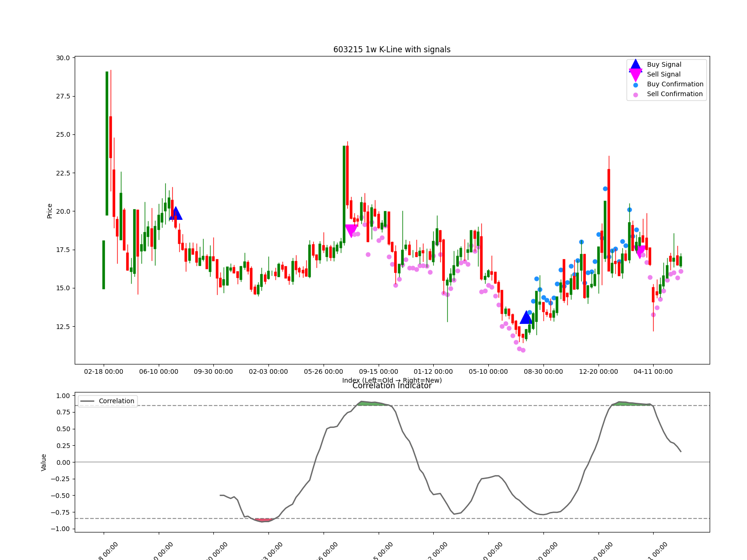The height and width of the screenshot is (560, 747).
Task: Click the '02-03 00:00' date tick in price chart
Action: pos(268,371)
